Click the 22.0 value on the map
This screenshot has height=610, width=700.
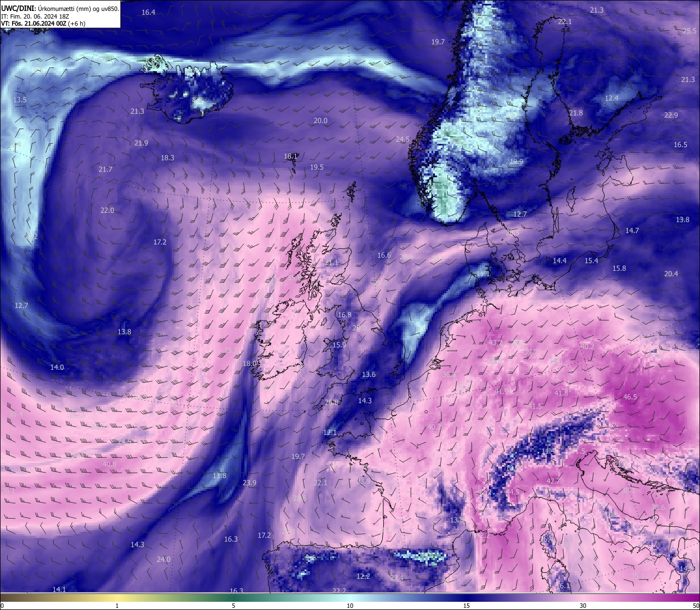107,210
